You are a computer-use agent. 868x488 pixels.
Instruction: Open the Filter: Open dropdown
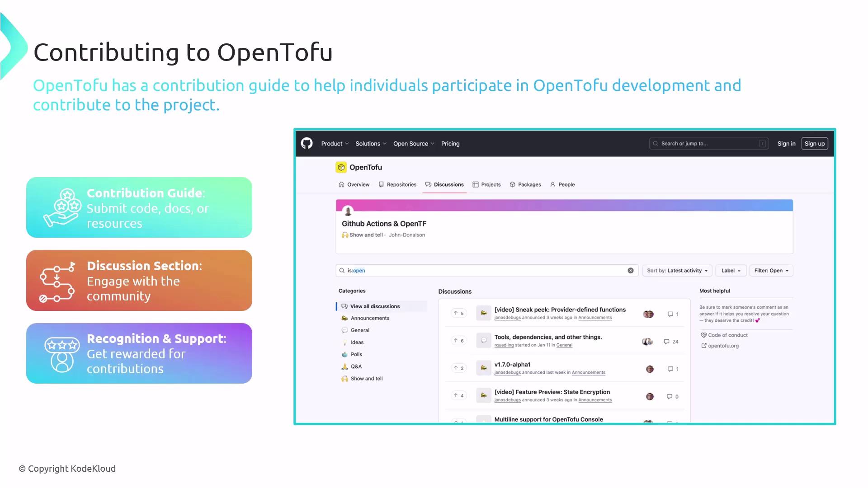771,271
